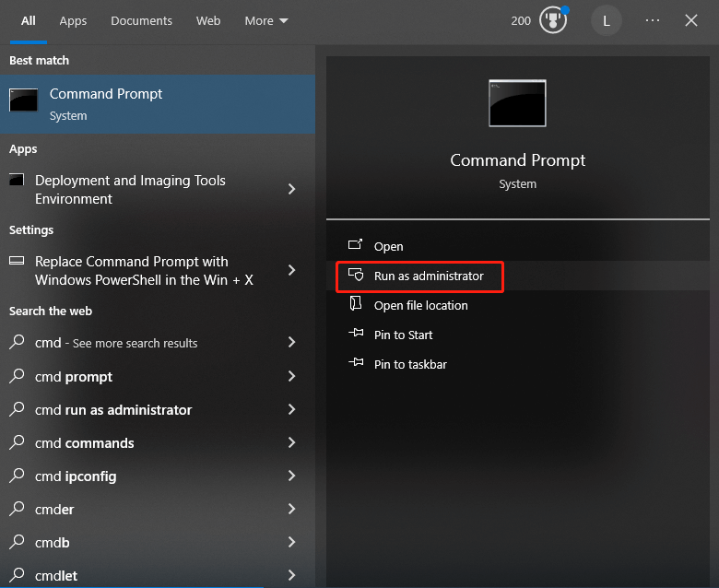This screenshot has height=588, width=719.
Task: Open the Microsoft Rewards trophy icon
Action: pyautogui.click(x=553, y=20)
